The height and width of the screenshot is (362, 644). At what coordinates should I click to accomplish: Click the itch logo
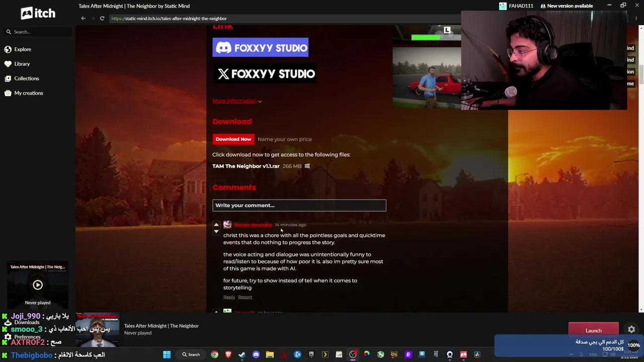click(x=38, y=13)
